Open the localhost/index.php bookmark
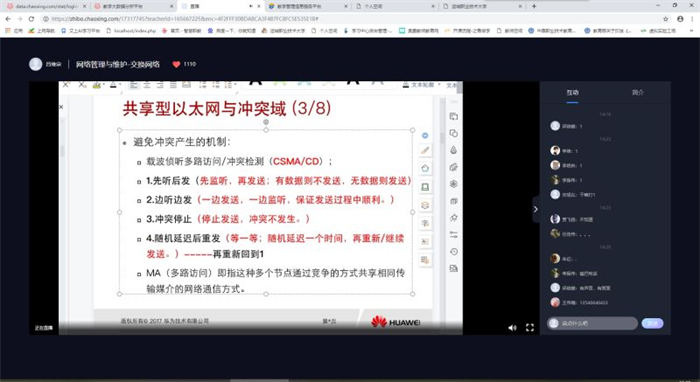Image resolution: width=700 pixels, height=382 pixels. [131, 31]
